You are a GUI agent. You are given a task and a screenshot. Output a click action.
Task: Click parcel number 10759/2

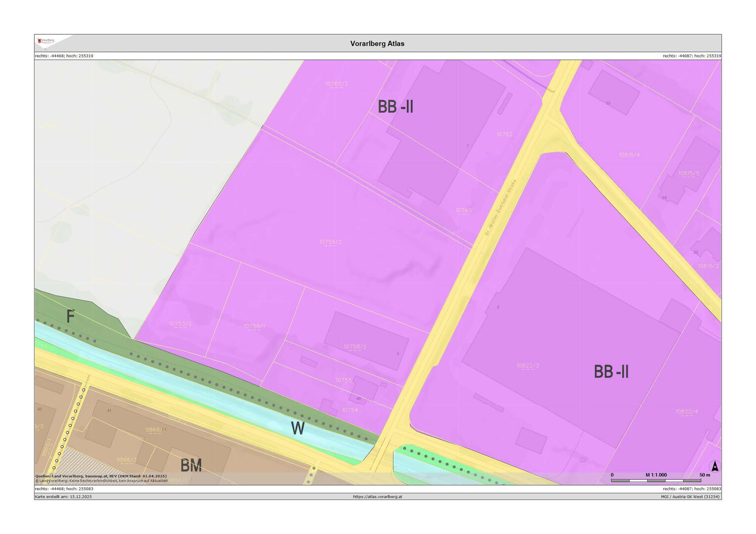pyautogui.click(x=330, y=242)
